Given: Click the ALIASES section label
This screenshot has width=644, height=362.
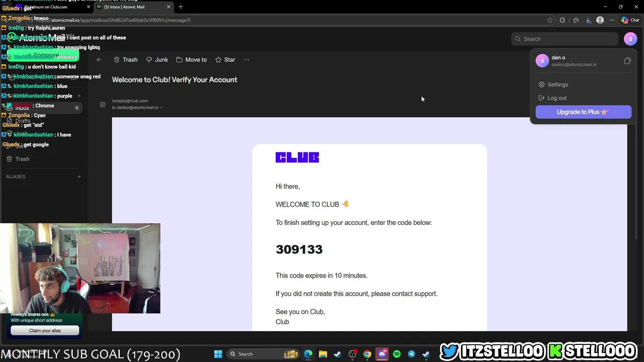Looking at the screenshot, I should click(x=16, y=176).
